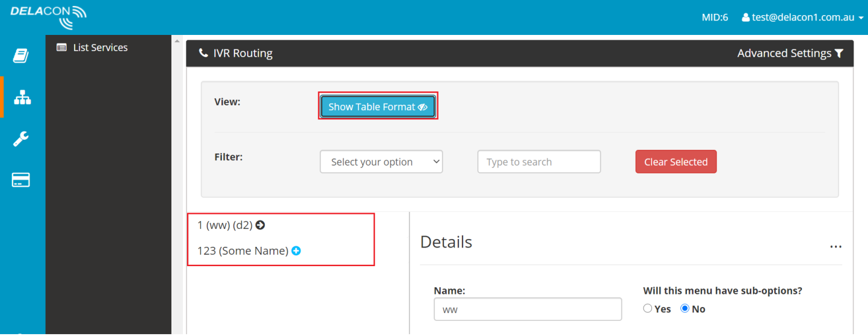The height and width of the screenshot is (336, 868).
Task: Click the Name input field containing ww
Action: [x=528, y=309]
